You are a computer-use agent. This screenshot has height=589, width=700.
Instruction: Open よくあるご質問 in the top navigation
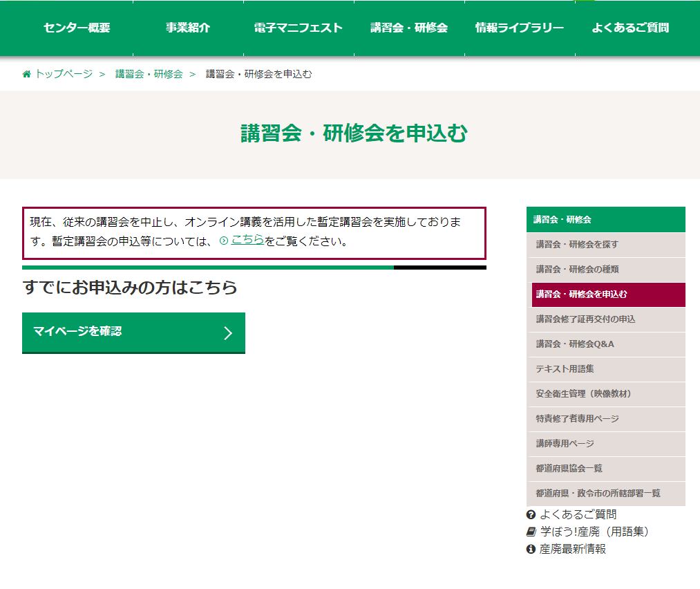click(x=630, y=28)
